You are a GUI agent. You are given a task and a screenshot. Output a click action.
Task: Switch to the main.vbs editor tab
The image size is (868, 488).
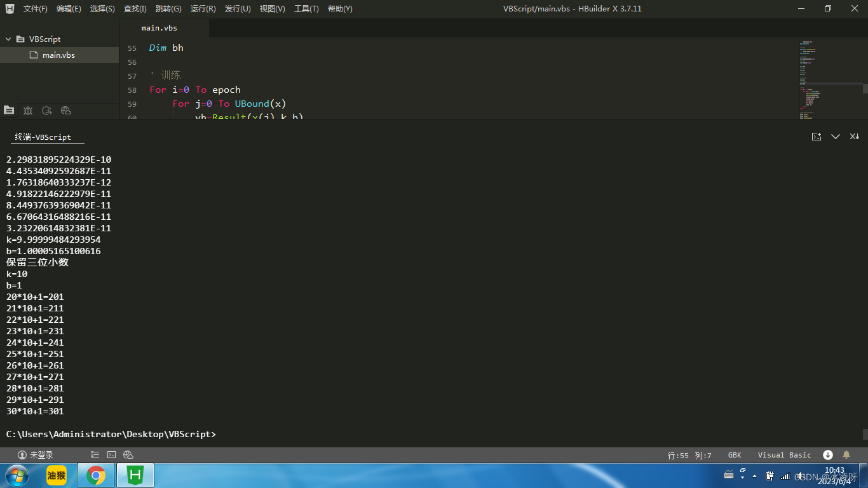tap(159, 28)
